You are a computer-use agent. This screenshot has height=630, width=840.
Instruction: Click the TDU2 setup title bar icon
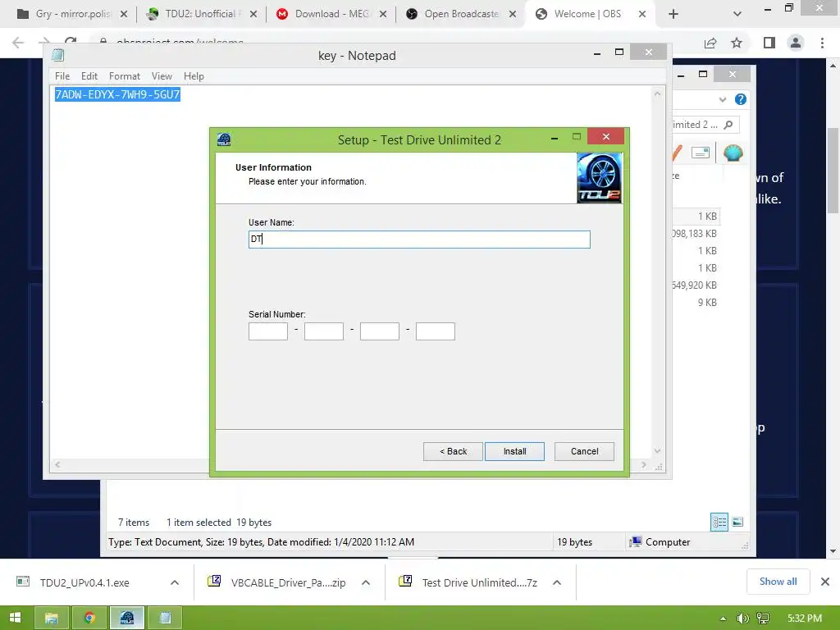(224, 139)
